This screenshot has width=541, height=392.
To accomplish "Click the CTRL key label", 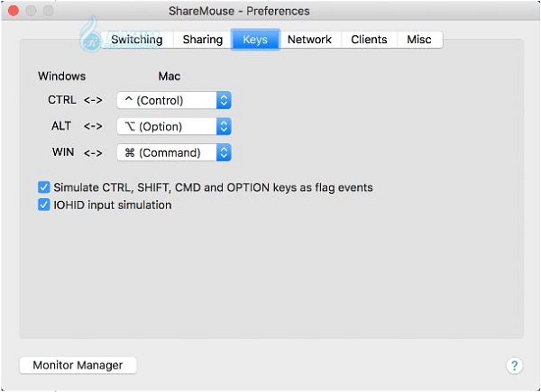I will click(x=62, y=100).
